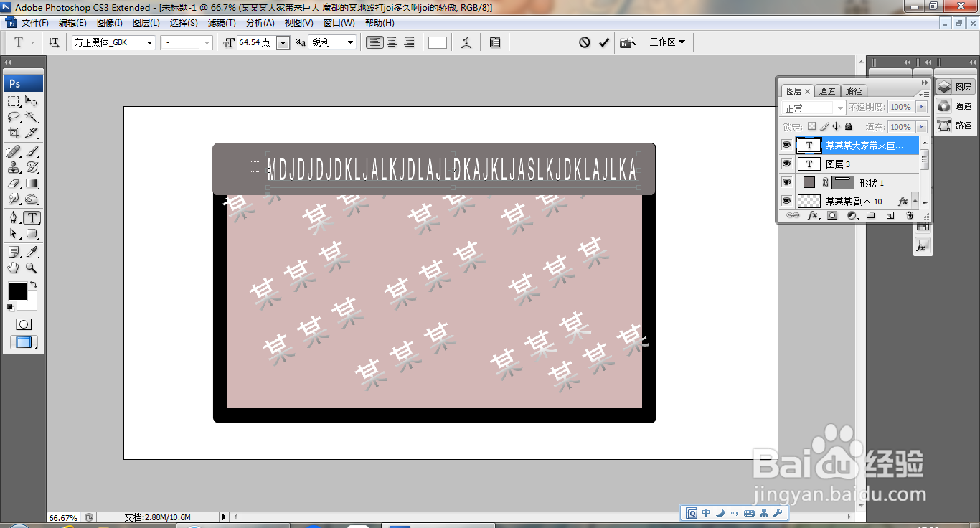
Task: Toggle lock all in Layers panel
Action: [849, 126]
